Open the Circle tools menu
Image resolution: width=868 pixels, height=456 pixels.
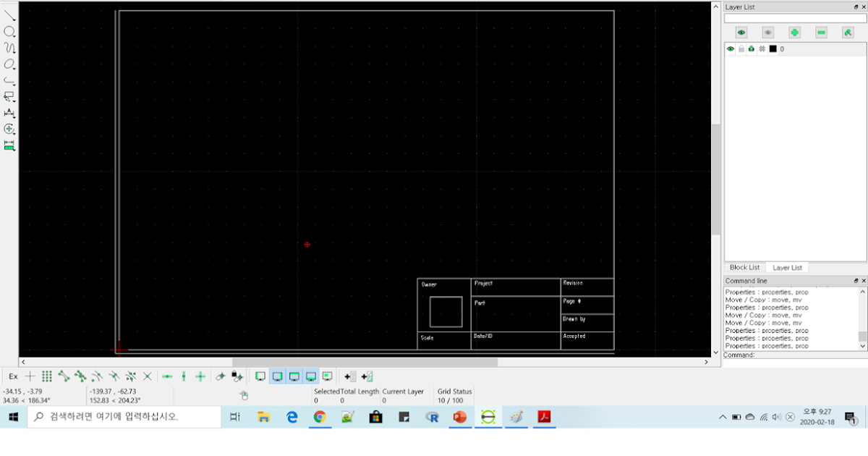9,32
